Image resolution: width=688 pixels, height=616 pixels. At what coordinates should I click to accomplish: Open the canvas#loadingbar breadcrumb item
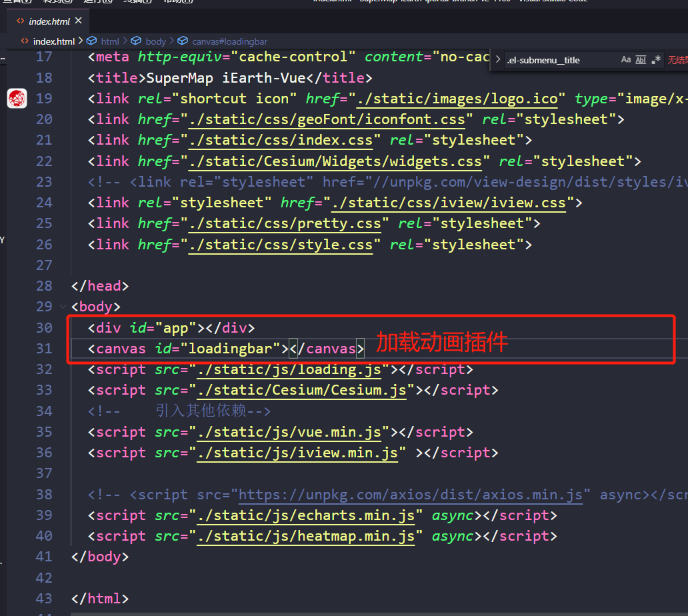point(229,41)
